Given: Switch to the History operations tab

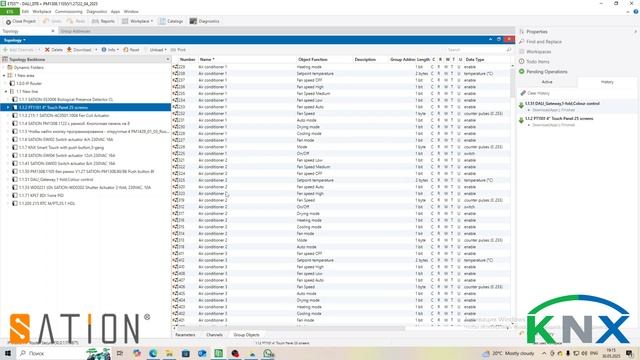Looking at the screenshot, I should [x=607, y=82].
